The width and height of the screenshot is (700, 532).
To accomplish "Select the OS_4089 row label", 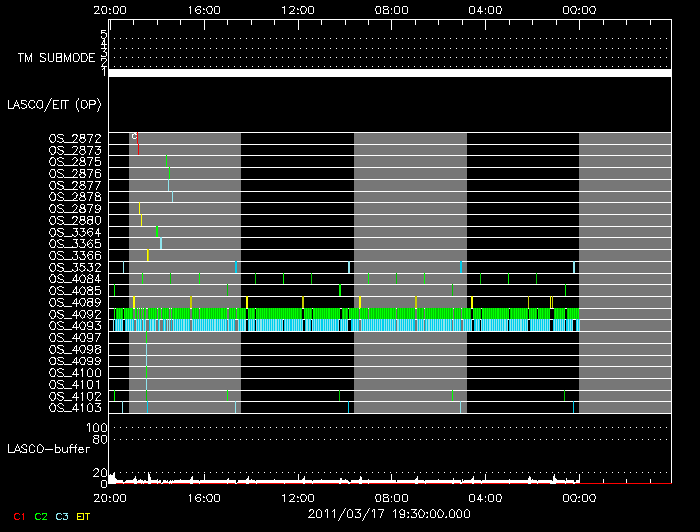I will tap(74, 302).
